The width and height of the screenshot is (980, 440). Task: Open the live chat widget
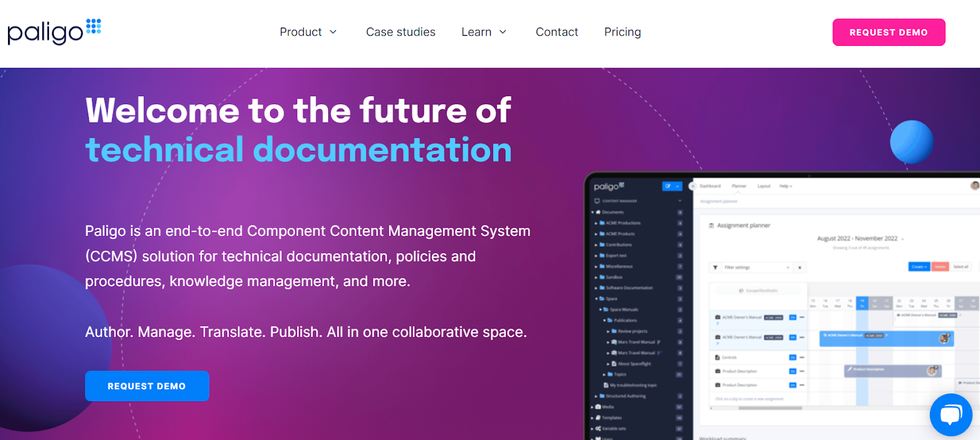point(951,415)
